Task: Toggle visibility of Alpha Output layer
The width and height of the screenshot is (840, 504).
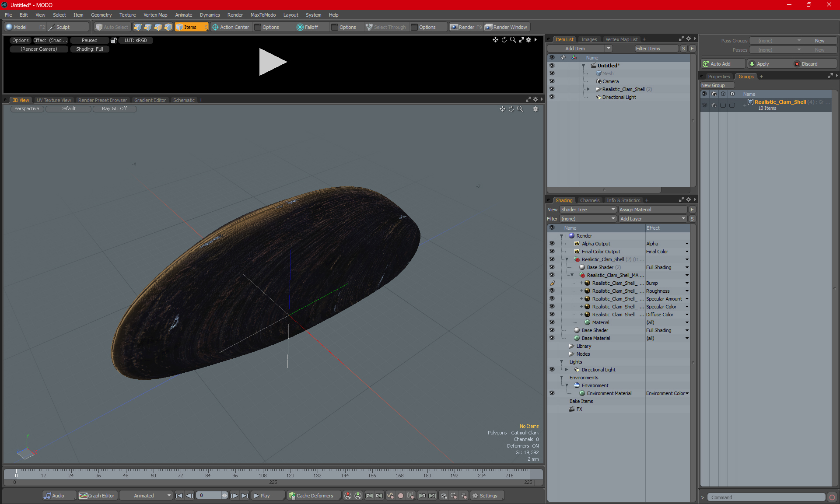Action: (x=552, y=243)
